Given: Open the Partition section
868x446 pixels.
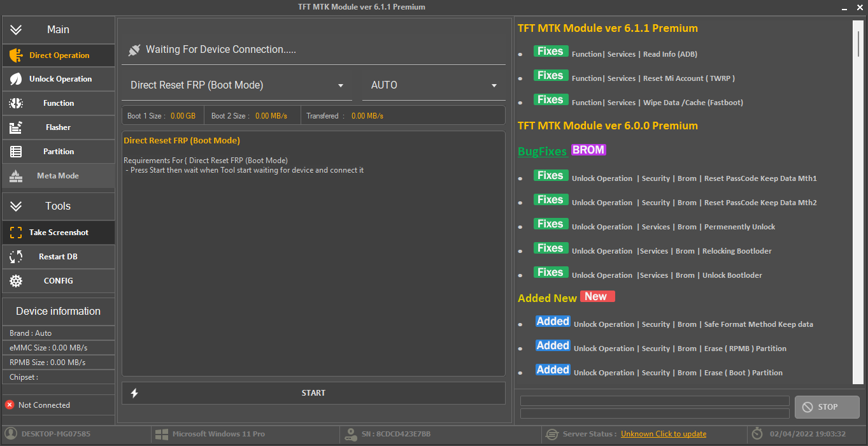Looking at the screenshot, I should click(59, 152).
